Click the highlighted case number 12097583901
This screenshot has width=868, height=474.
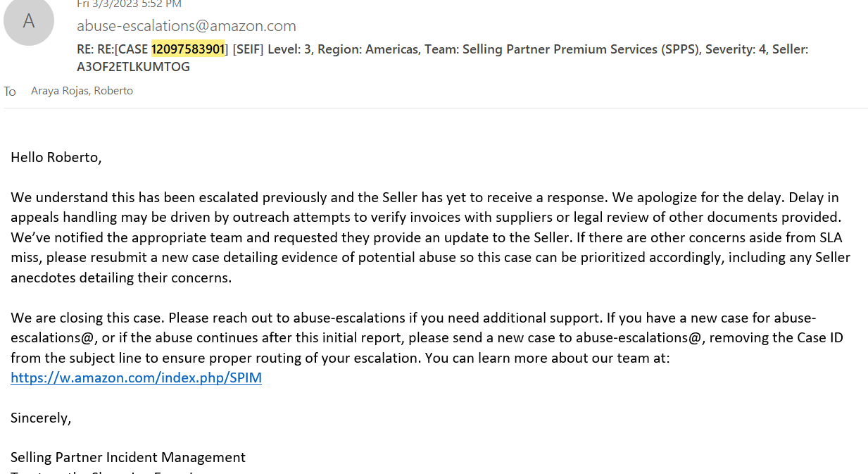click(187, 49)
